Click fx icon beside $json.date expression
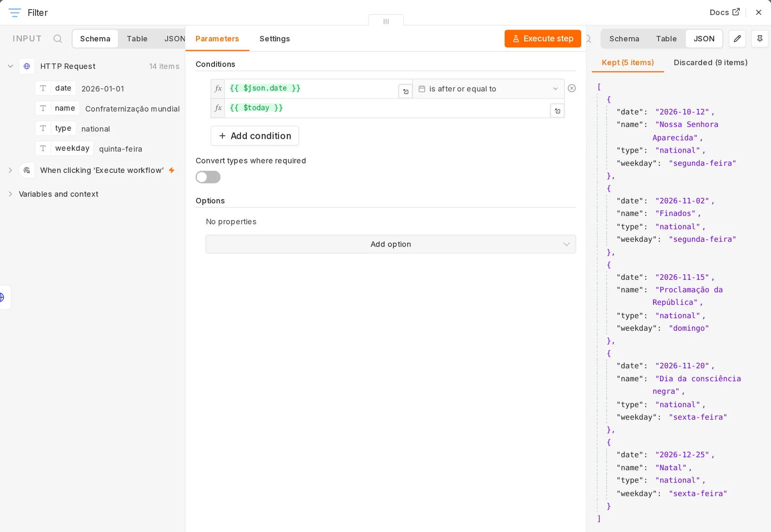Screen dimensions: 771x532 point(218,89)
